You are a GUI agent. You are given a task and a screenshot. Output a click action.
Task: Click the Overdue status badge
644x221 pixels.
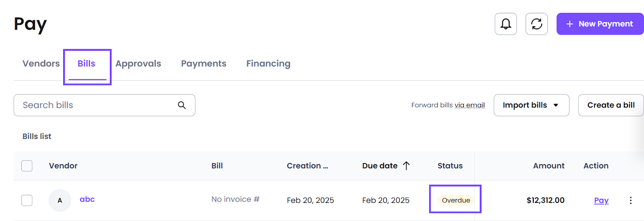pyautogui.click(x=456, y=200)
